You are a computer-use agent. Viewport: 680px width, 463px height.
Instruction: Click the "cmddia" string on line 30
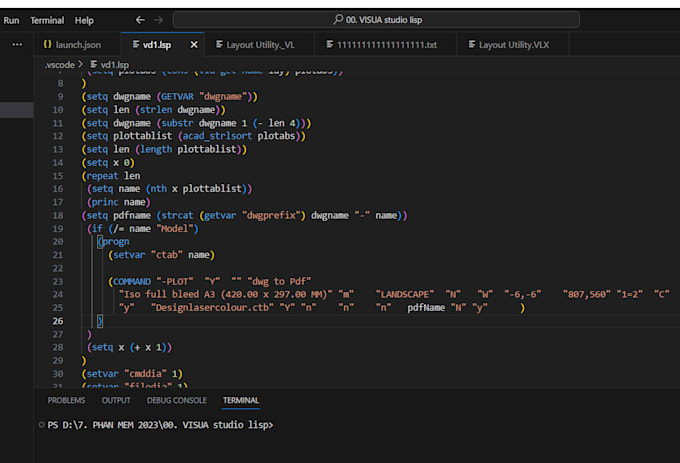(x=145, y=373)
